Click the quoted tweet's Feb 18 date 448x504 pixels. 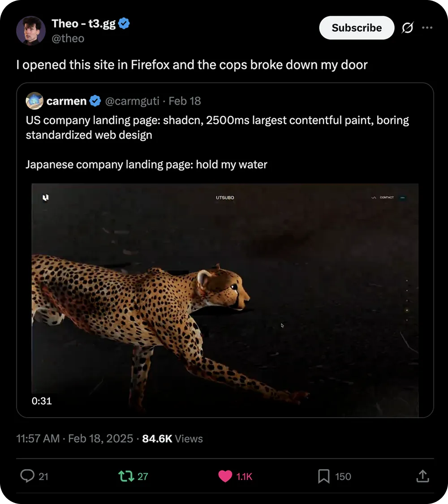[185, 101]
